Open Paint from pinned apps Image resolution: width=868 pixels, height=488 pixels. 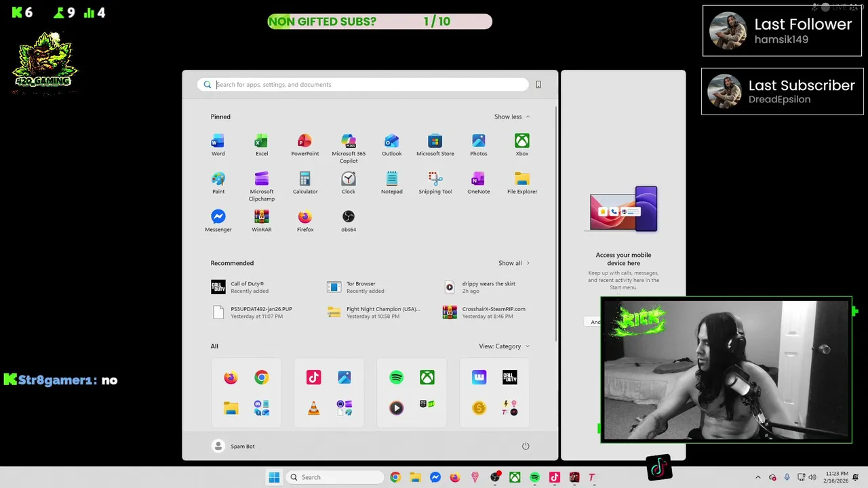click(x=218, y=183)
